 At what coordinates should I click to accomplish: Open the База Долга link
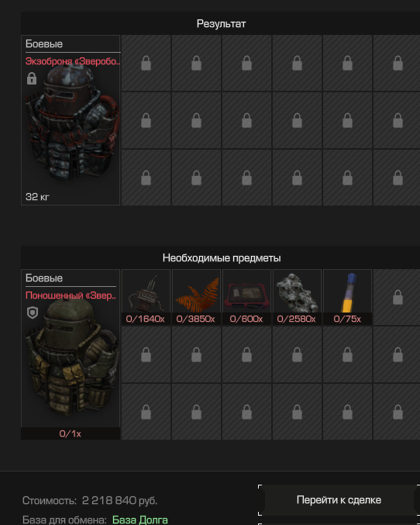tap(140, 520)
